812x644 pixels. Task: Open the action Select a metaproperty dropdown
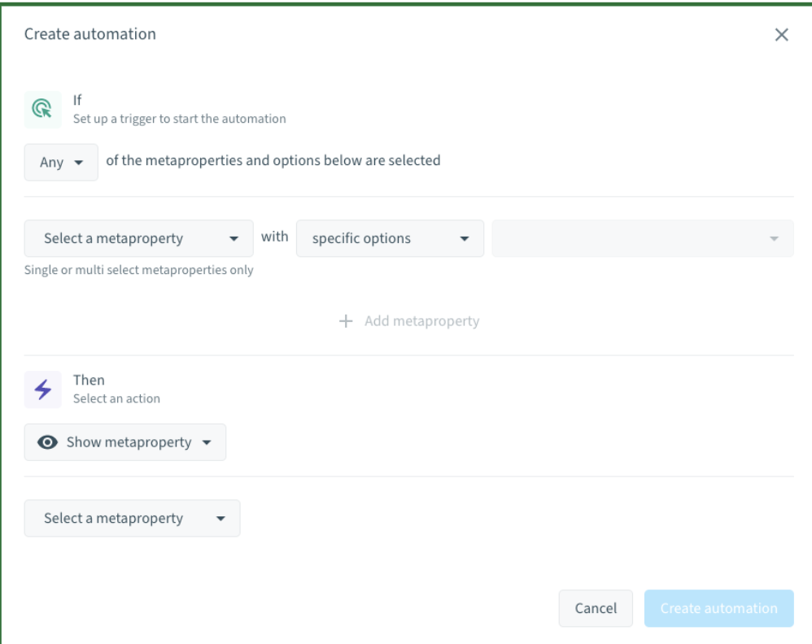pyautogui.click(x=132, y=518)
